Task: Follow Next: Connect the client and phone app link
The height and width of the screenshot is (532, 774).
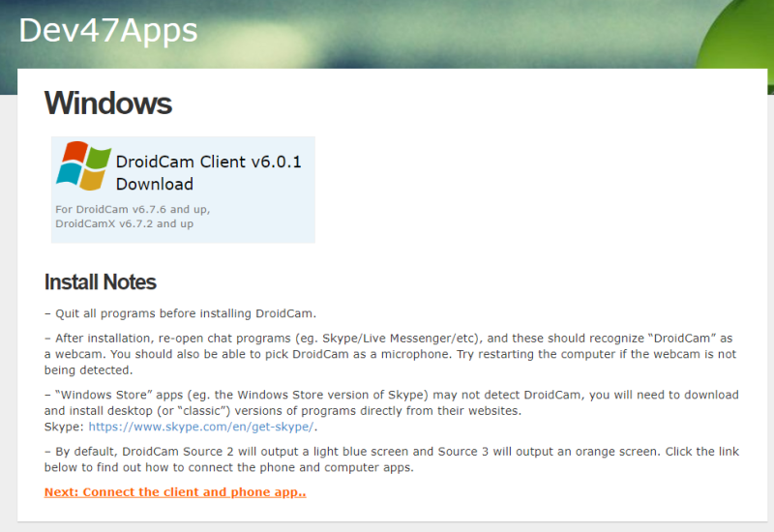Action: pos(175,492)
